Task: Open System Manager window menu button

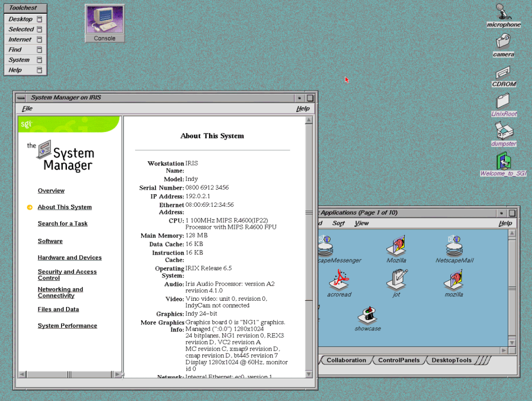Action: 21,98
